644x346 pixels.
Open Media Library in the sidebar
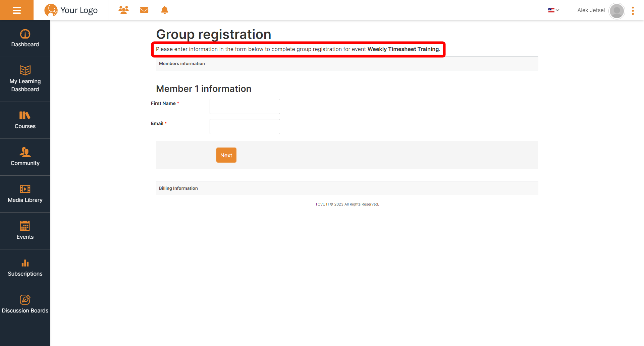tap(25, 194)
